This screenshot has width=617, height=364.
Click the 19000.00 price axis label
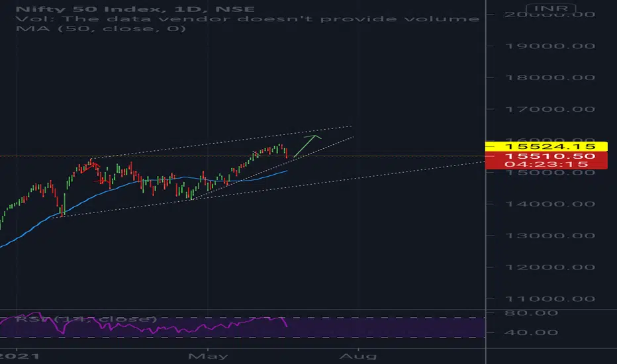click(x=549, y=46)
